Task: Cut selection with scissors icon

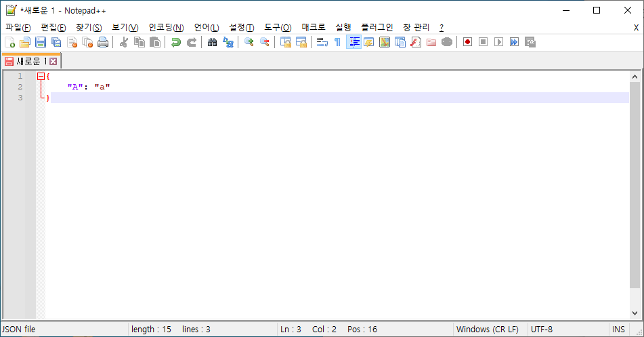Action: [124, 42]
